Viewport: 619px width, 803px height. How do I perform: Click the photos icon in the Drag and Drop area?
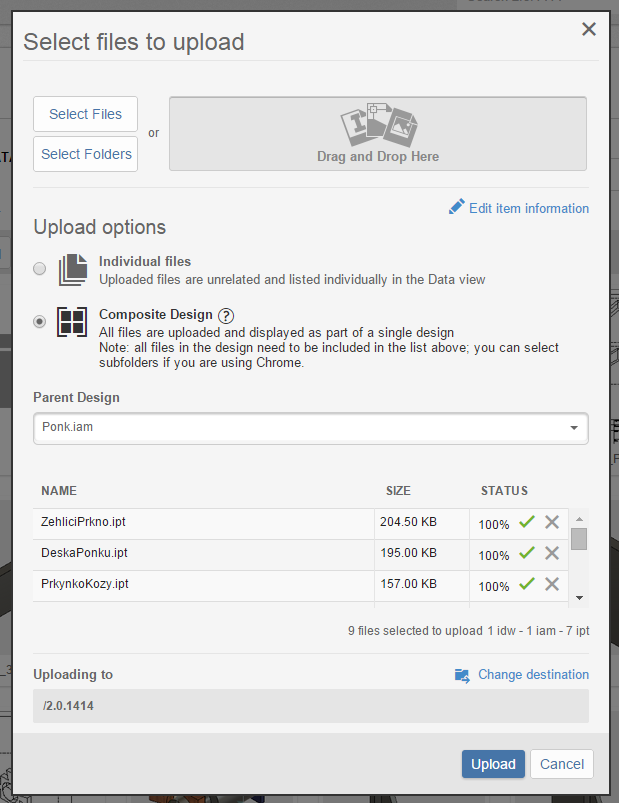[x=378, y=124]
